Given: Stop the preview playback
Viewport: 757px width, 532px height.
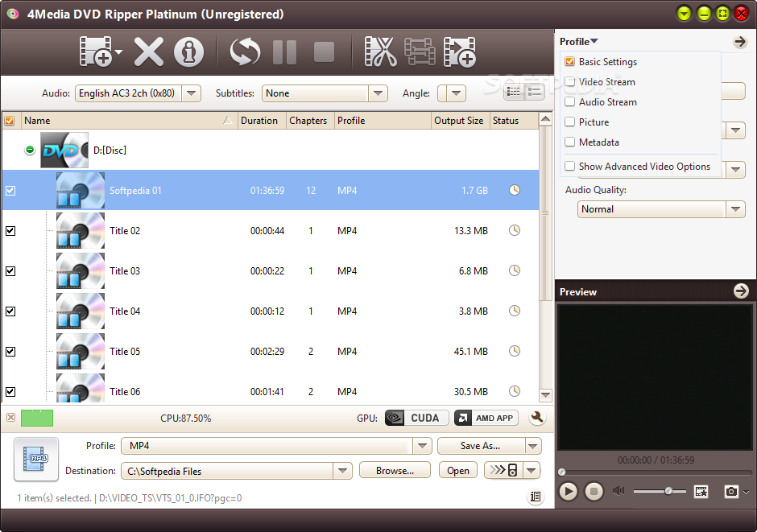Looking at the screenshot, I should click(594, 492).
